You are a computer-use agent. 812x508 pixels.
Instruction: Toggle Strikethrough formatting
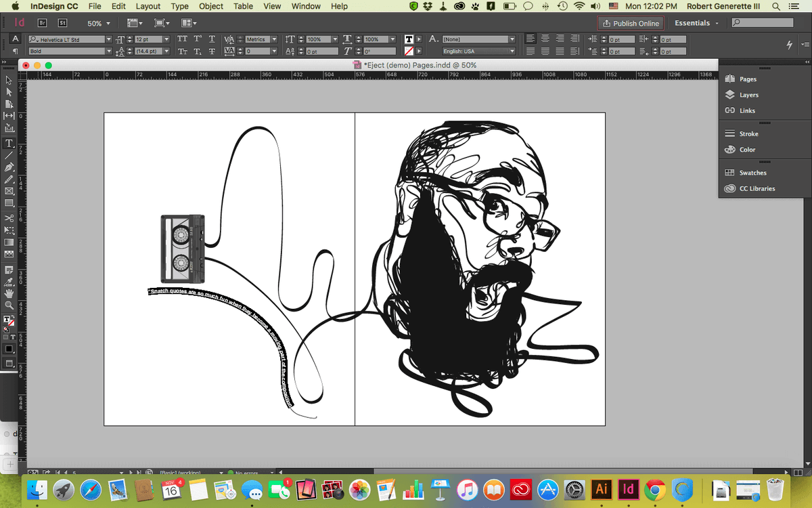(x=212, y=51)
